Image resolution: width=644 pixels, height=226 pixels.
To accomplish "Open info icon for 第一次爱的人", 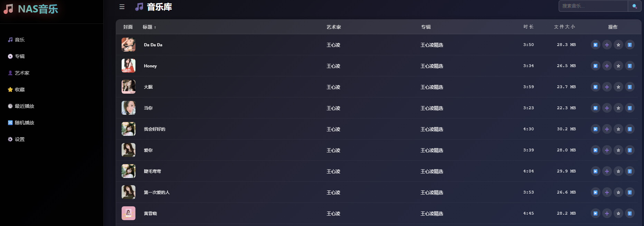I will click(x=630, y=192).
